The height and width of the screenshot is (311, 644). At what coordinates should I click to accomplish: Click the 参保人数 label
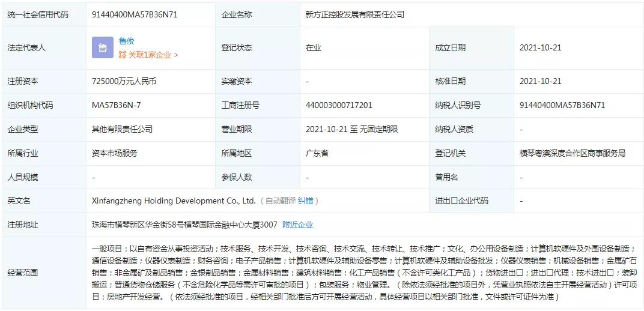tap(237, 177)
